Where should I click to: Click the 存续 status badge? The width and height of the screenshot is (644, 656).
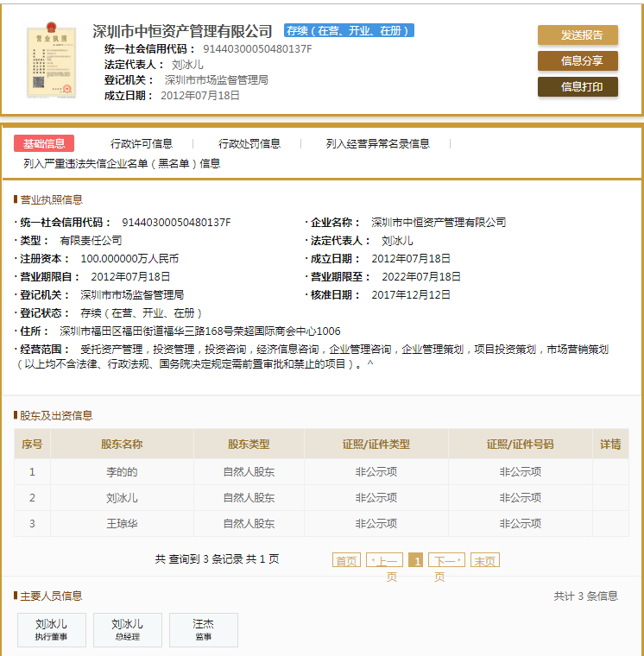(349, 30)
